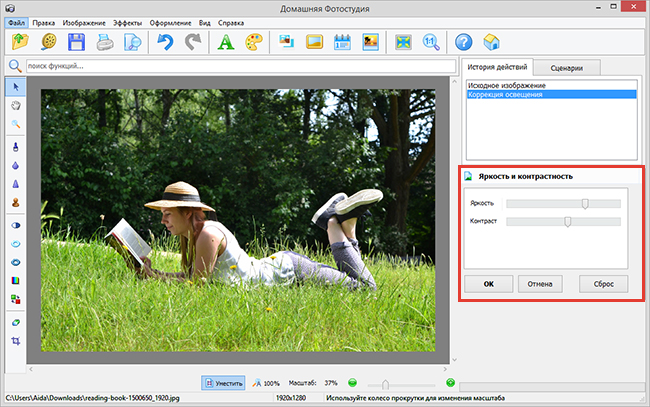Open the Правка menu
The height and width of the screenshot is (407, 650).
pos(44,23)
